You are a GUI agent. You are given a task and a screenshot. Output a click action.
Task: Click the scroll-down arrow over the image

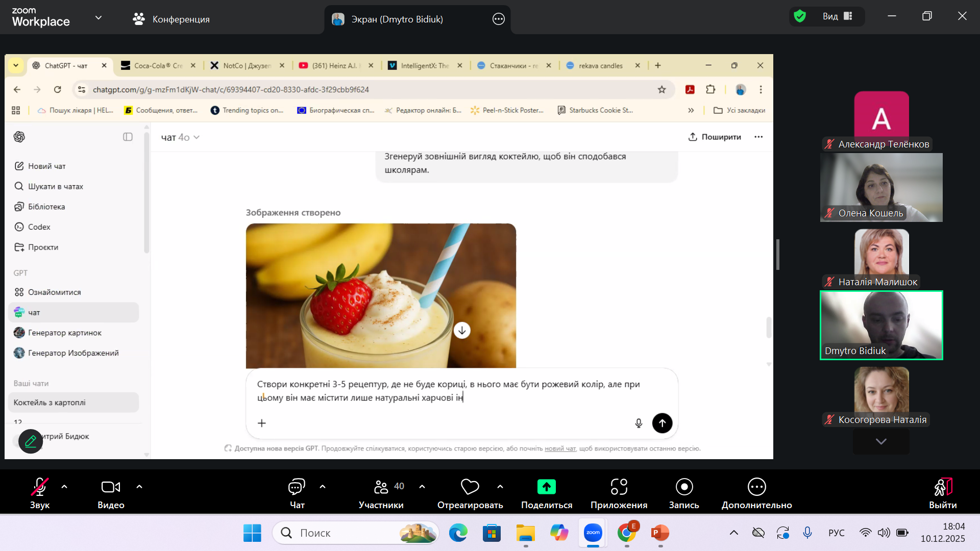pos(462,330)
